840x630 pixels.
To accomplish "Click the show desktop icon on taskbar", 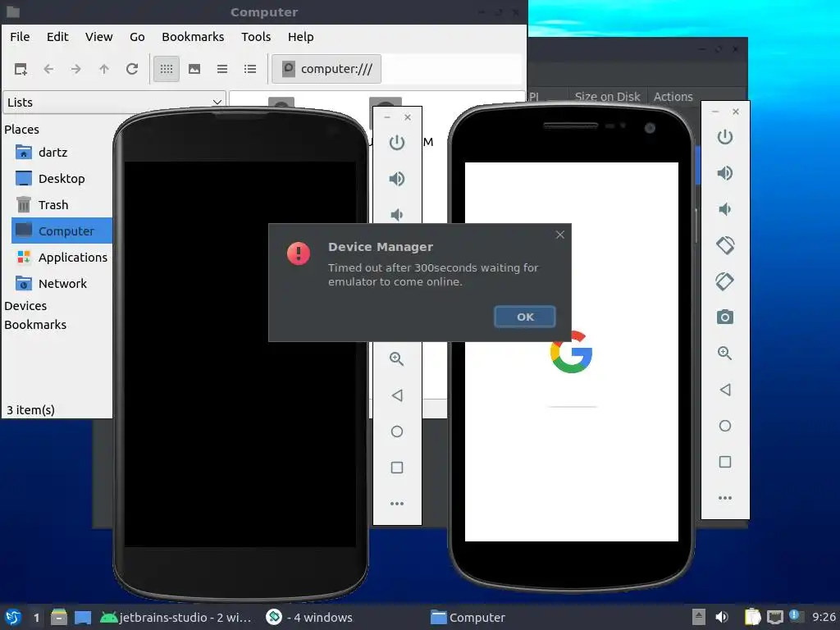I will pos(83,617).
